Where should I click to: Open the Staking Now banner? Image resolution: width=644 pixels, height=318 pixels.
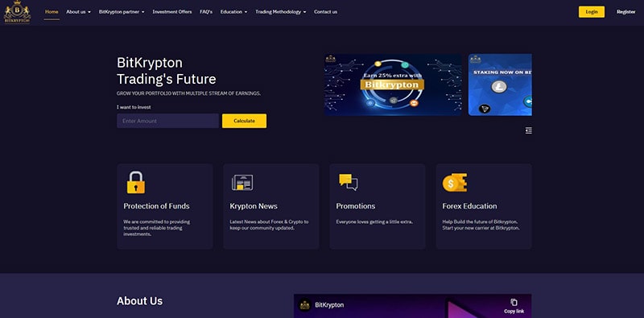point(500,85)
